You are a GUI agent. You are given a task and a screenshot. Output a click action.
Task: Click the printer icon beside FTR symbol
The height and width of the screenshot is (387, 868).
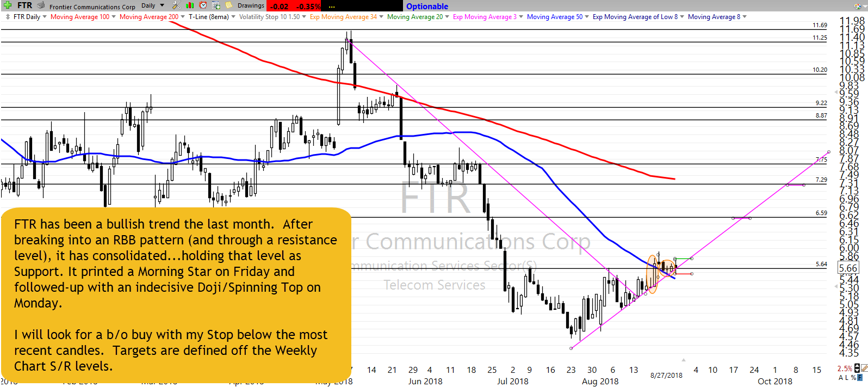41,5
